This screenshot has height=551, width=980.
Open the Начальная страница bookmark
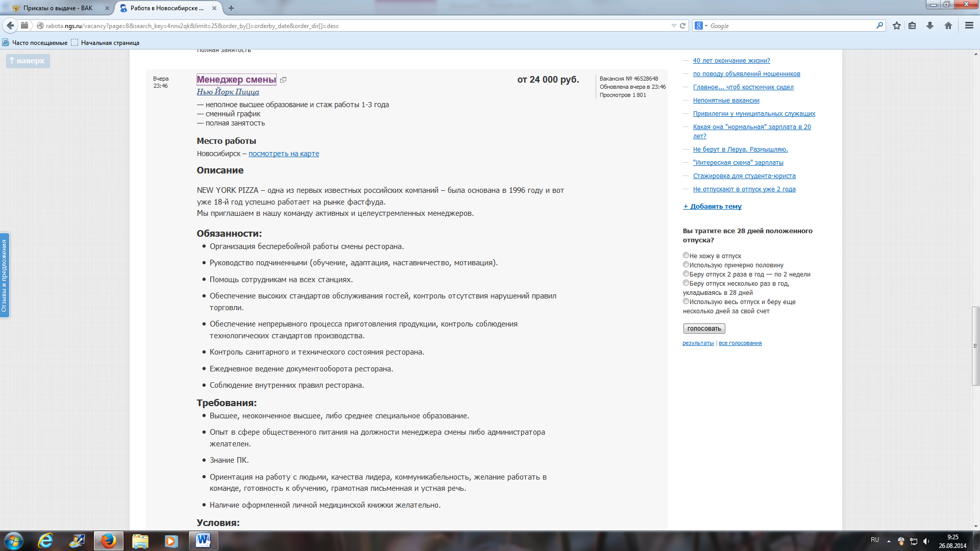pyautogui.click(x=105, y=43)
